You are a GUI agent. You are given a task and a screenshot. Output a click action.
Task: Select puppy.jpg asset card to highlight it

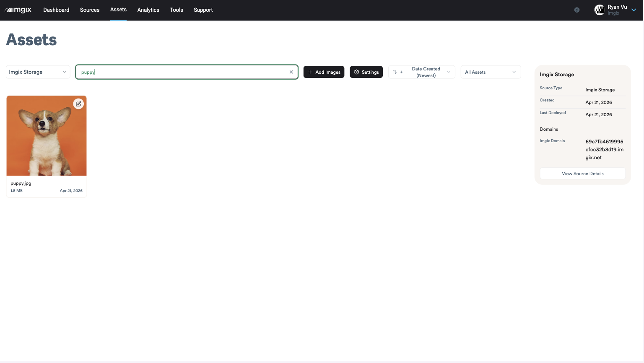pos(46,135)
